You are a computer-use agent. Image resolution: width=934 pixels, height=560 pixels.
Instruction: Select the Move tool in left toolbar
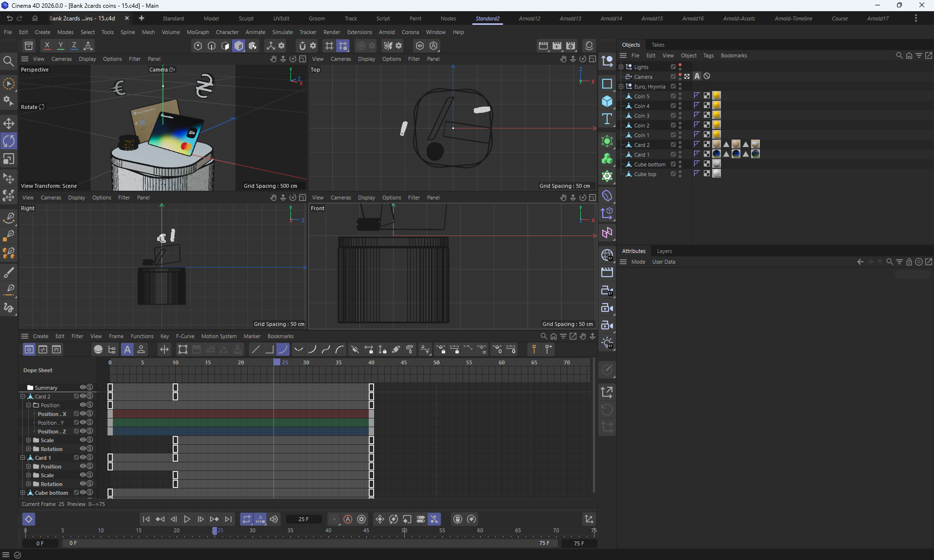(9, 123)
